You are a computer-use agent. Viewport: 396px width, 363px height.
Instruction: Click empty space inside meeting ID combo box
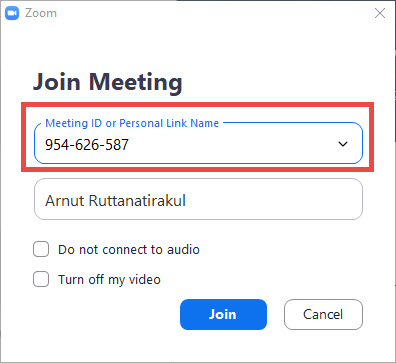(x=233, y=145)
